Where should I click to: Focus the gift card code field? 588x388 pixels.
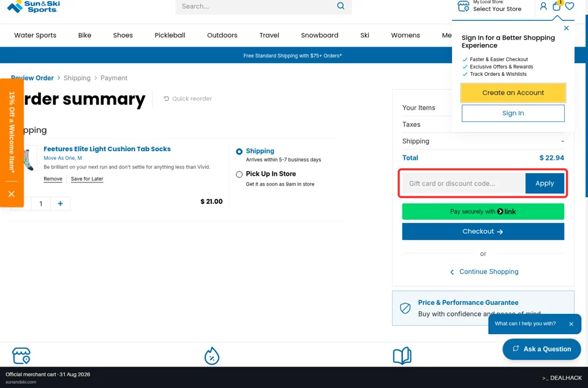pos(464,183)
